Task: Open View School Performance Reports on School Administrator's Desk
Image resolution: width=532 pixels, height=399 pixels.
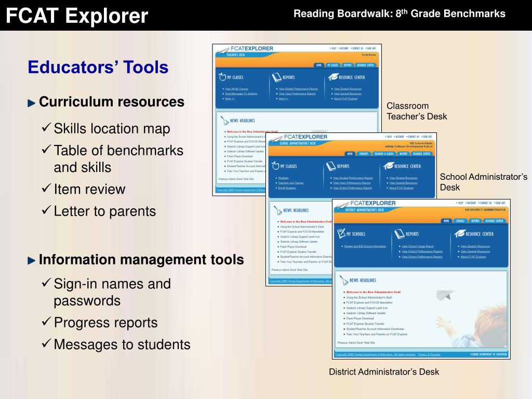Action: 353,188
